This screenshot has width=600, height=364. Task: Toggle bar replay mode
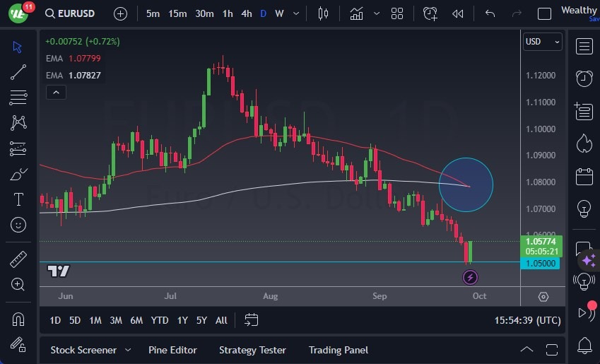point(458,13)
